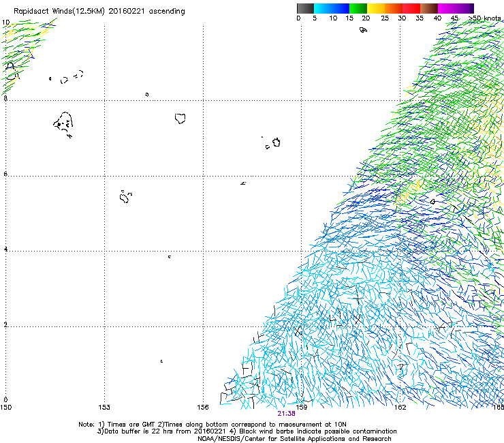Click the latitude label '10' at top left
The height and width of the screenshot is (443, 504).
coord(5,22)
